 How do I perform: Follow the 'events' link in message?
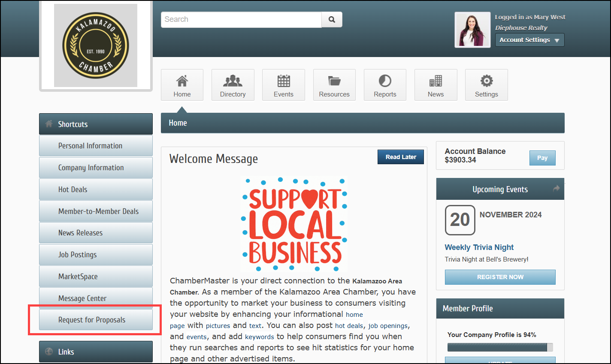(197, 337)
